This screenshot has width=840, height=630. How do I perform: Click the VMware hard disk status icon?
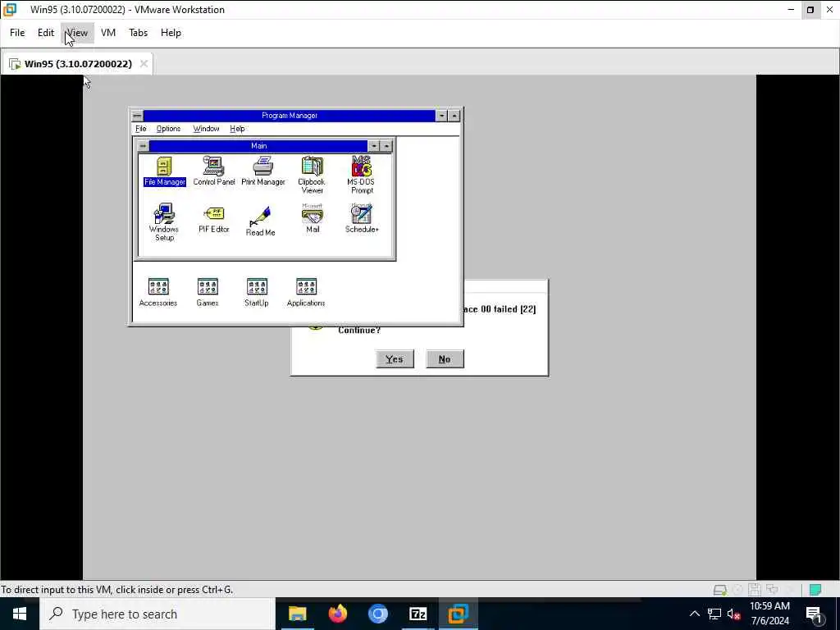tap(720, 590)
